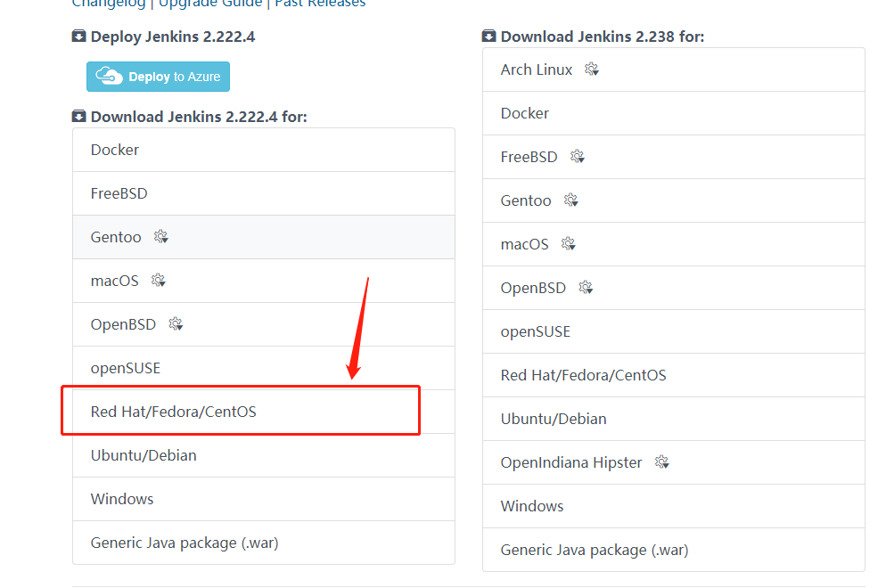Click the gear icon next to OpenBSD in 2.238 list

point(586,288)
